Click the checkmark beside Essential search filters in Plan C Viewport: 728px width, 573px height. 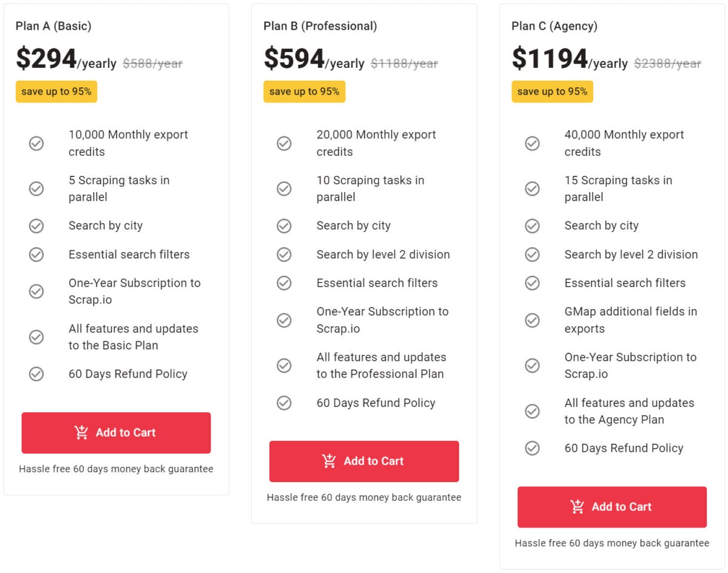click(x=532, y=283)
